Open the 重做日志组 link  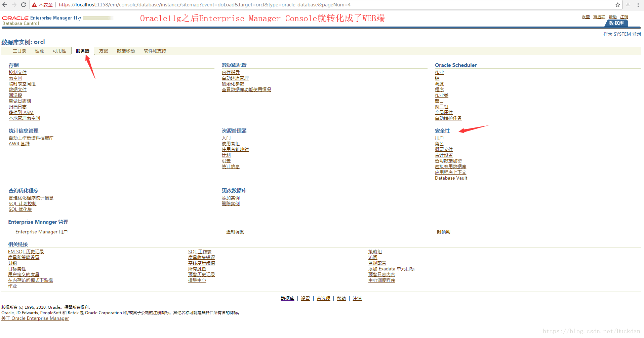pyautogui.click(x=20, y=101)
